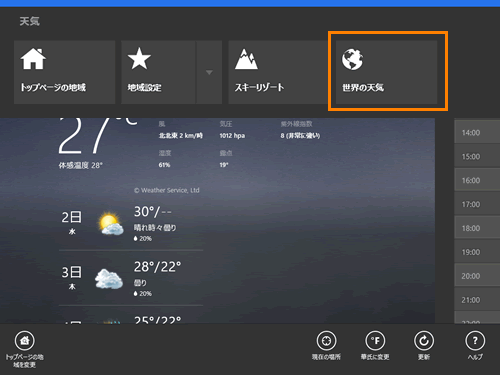
Task: Select the 19:00 hourly slot
Action: tap(477, 252)
